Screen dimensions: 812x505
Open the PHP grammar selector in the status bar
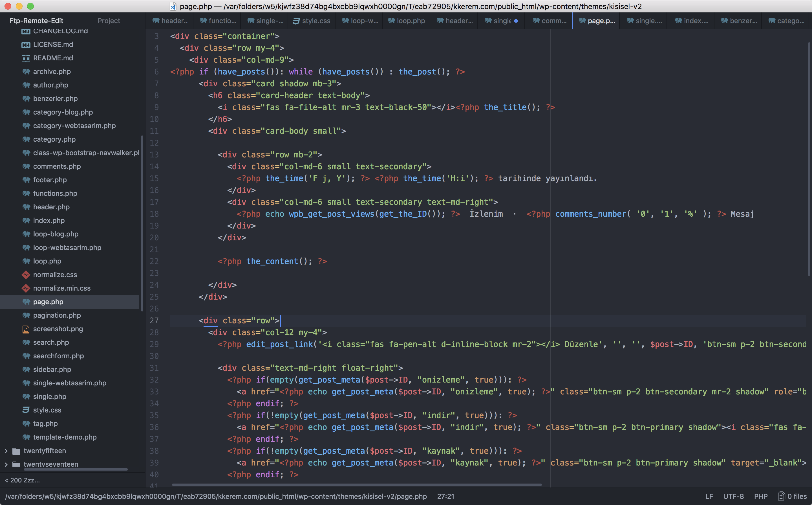pos(761,496)
